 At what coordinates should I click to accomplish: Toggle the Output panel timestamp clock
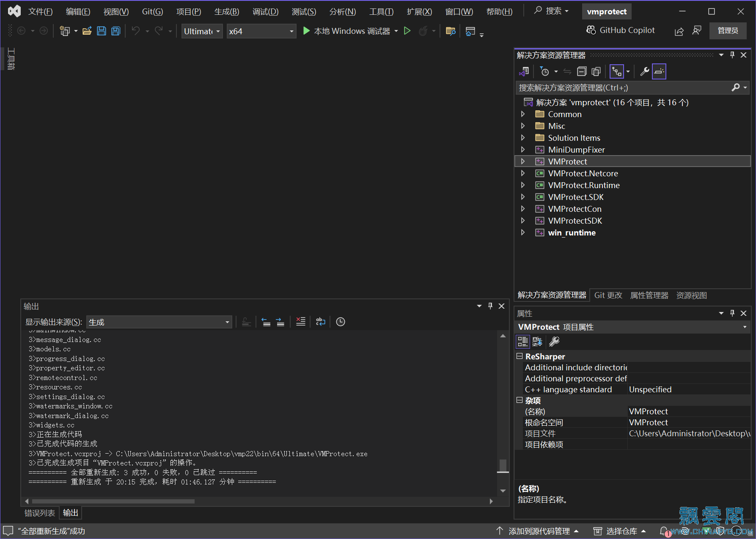point(341,322)
